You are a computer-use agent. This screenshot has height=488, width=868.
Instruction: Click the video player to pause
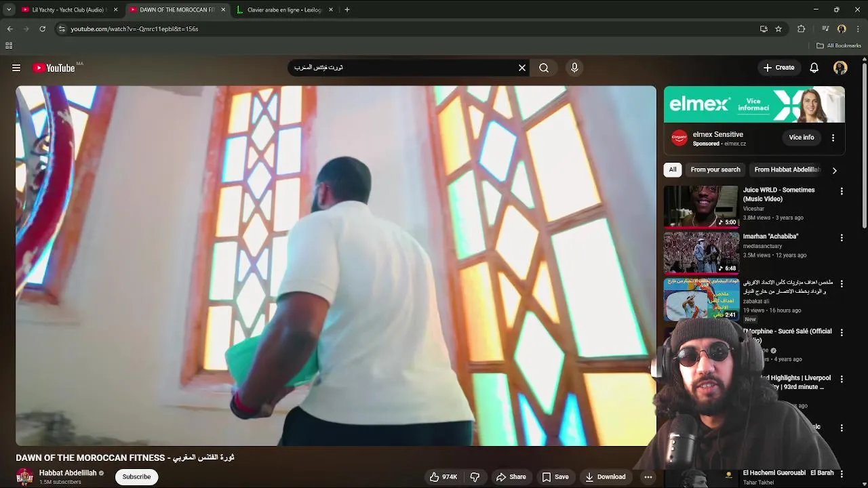(336, 266)
